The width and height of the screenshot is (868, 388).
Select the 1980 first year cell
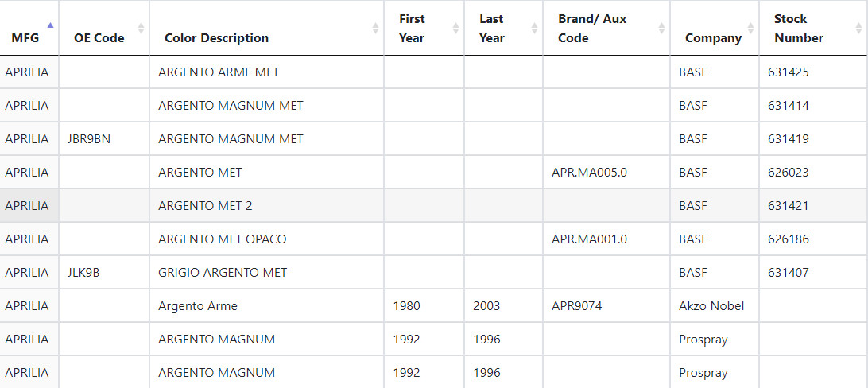click(406, 306)
